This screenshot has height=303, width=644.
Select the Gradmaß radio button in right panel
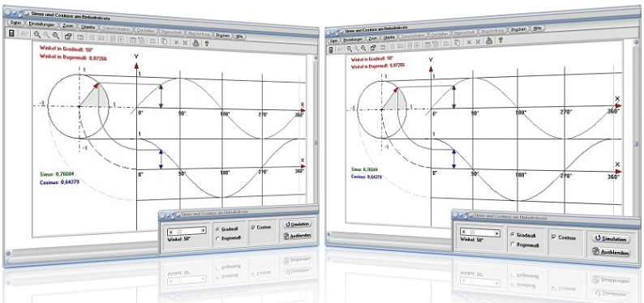tap(512, 234)
